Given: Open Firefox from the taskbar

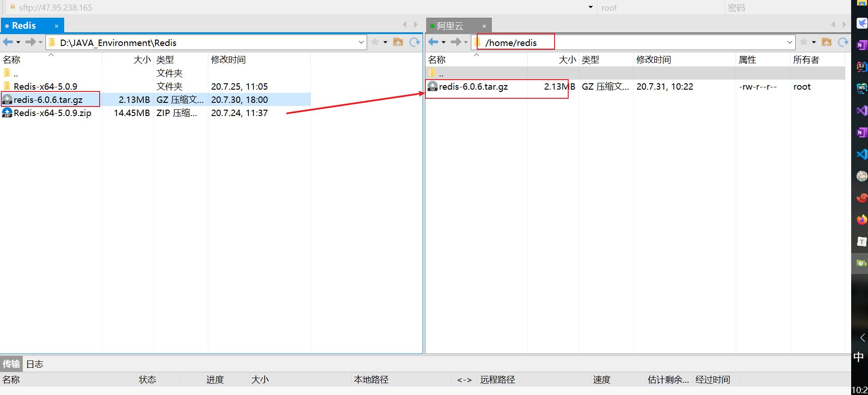Looking at the screenshot, I should coord(862,220).
